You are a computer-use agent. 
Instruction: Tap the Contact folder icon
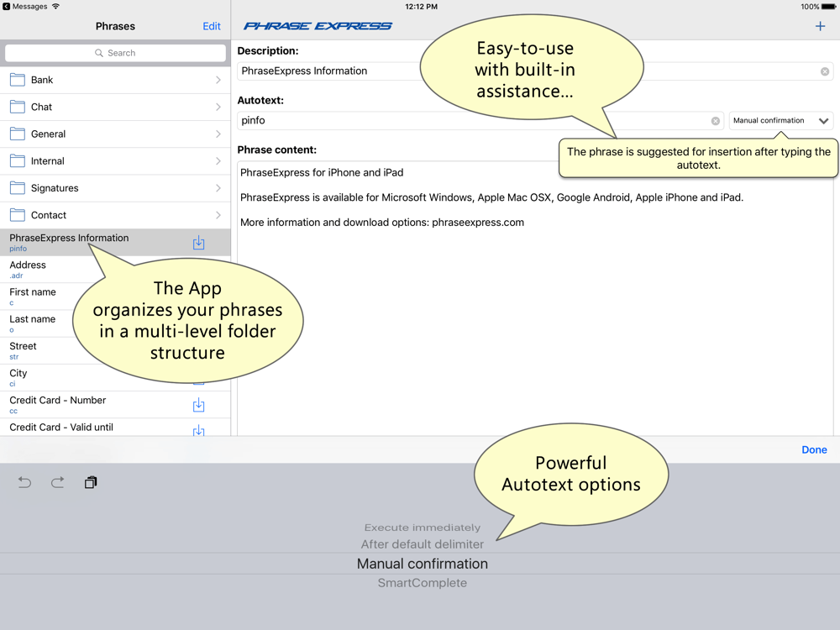click(17, 215)
